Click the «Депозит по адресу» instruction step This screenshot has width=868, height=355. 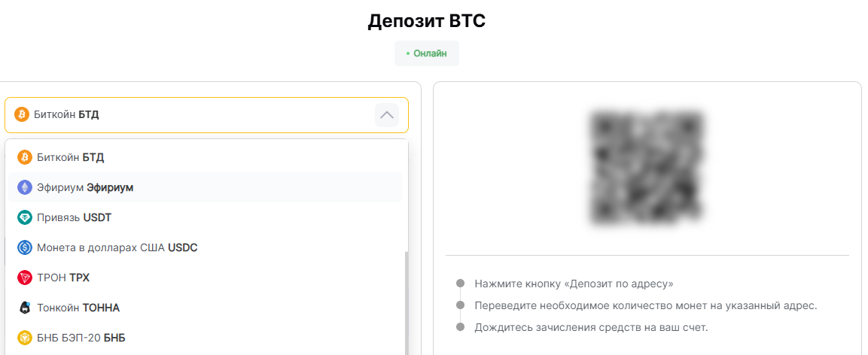pyautogui.click(x=574, y=284)
